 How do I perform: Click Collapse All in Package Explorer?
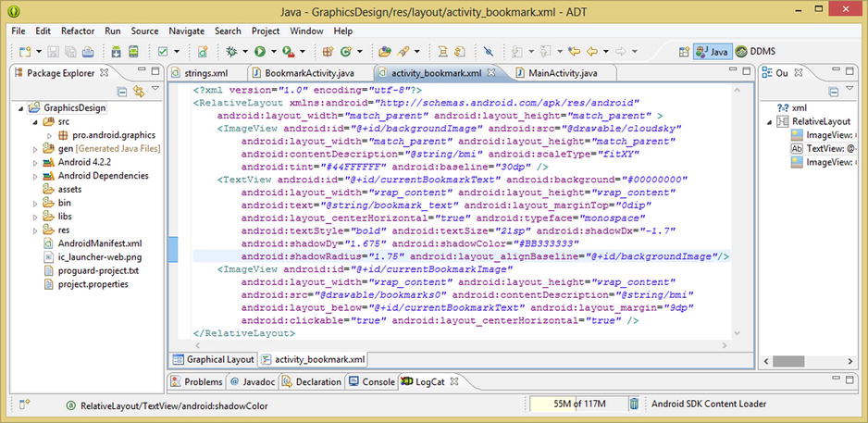click(122, 92)
